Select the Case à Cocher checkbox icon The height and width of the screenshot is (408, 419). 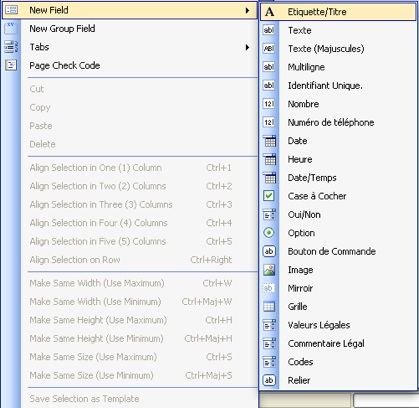click(x=269, y=196)
